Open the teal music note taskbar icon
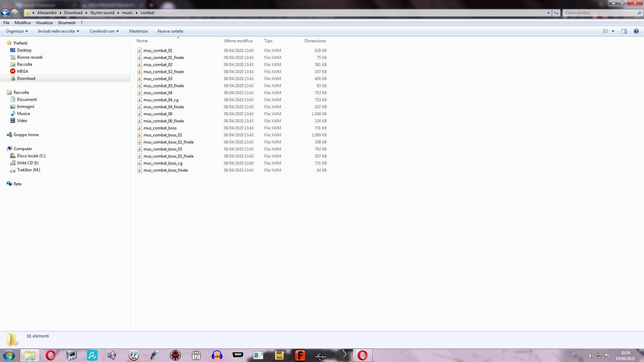The width and height of the screenshot is (644, 362). pyautogui.click(x=92, y=355)
